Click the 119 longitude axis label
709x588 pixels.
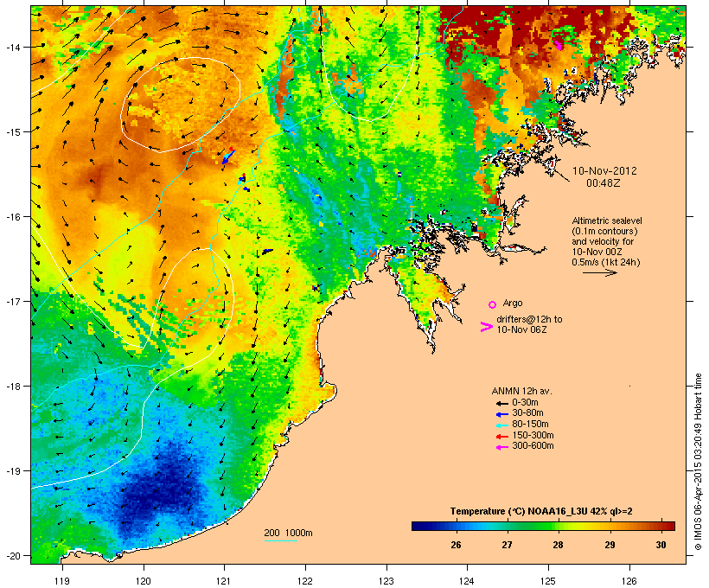point(62,581)
